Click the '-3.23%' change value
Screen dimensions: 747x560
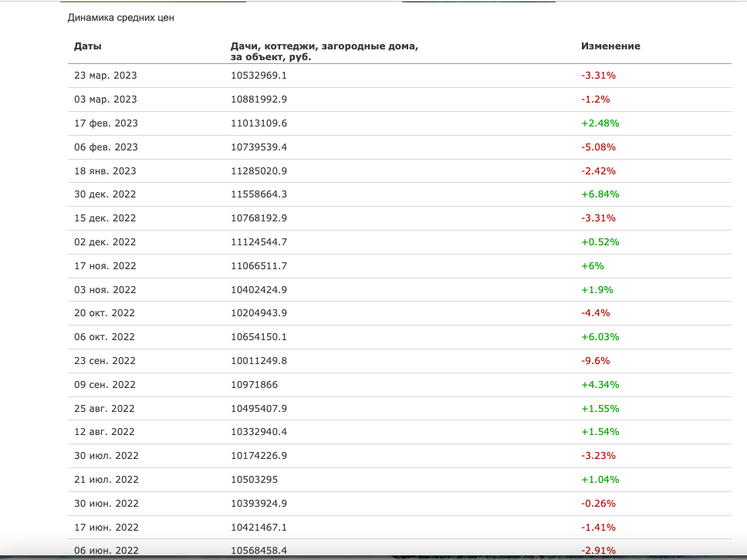pyautogui.click(x=598, y=455)
